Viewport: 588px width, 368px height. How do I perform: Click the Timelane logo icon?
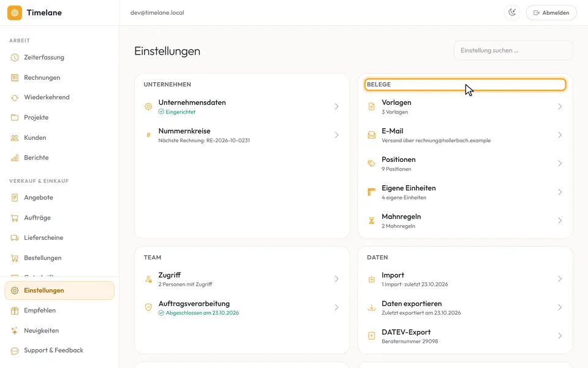(x=15, y=13)
